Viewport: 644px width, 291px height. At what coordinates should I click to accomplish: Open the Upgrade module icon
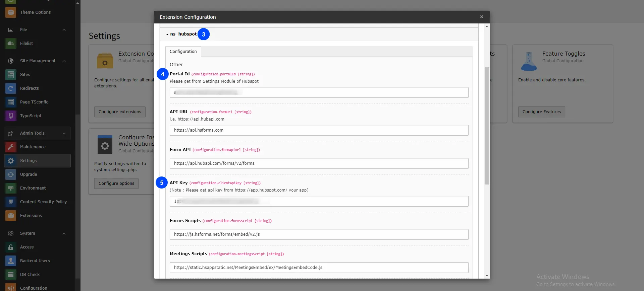tap(11, 174)
